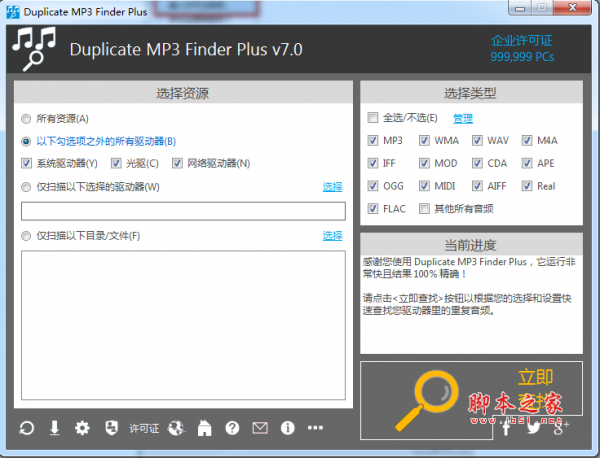Uncheck the WMA type checkbox

[x=424, y=140]
